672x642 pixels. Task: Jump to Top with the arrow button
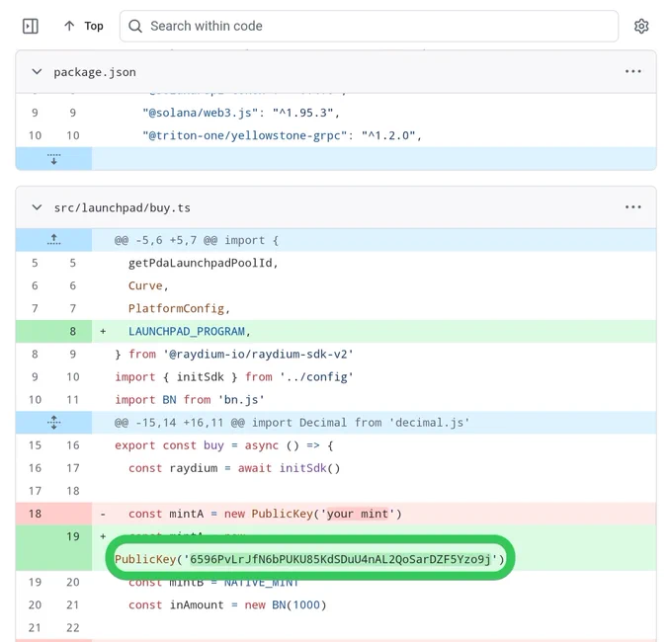(x=84, y=26)
